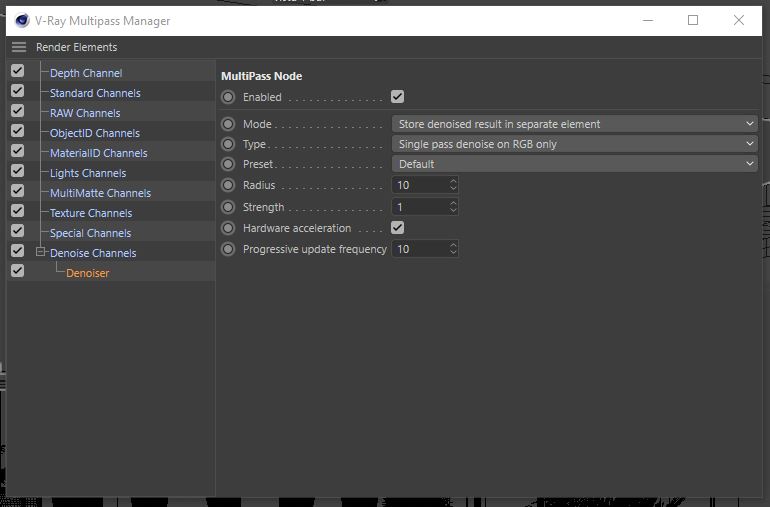This screenshot has width=770, height=507.
Task: Click the Cinema 4D app icon in title bar
Action: [22, 21]
